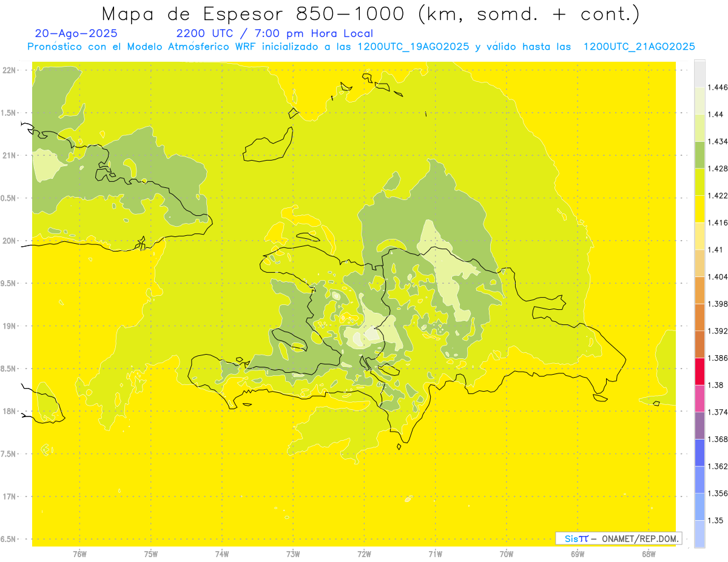Select the orange 1.398–1.404 legend swatch
The height and width of the screenshot is (562, 728).
click(x=699, y=290)
